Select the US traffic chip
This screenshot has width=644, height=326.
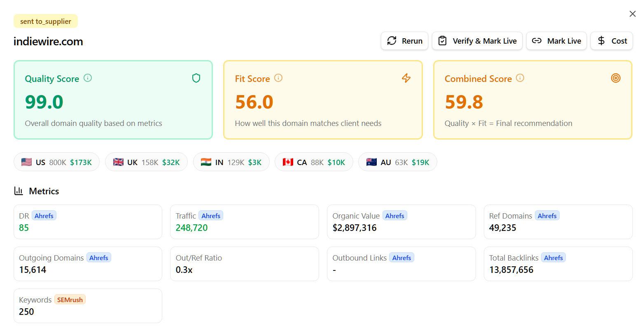click(x=56, y=162)
